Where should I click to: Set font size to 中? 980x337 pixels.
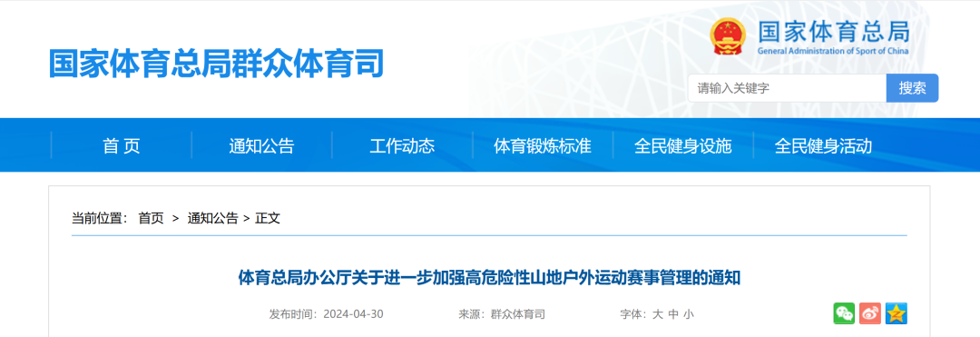click(673, 314)
